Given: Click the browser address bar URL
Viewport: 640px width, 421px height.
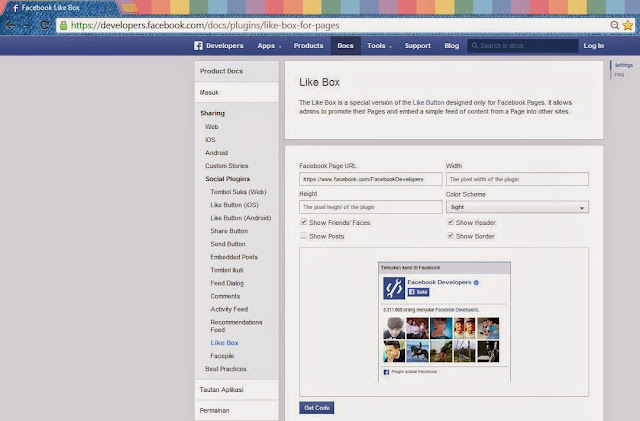Looking at the screenshot, I should pyautogui.click(x=205, y=25).
